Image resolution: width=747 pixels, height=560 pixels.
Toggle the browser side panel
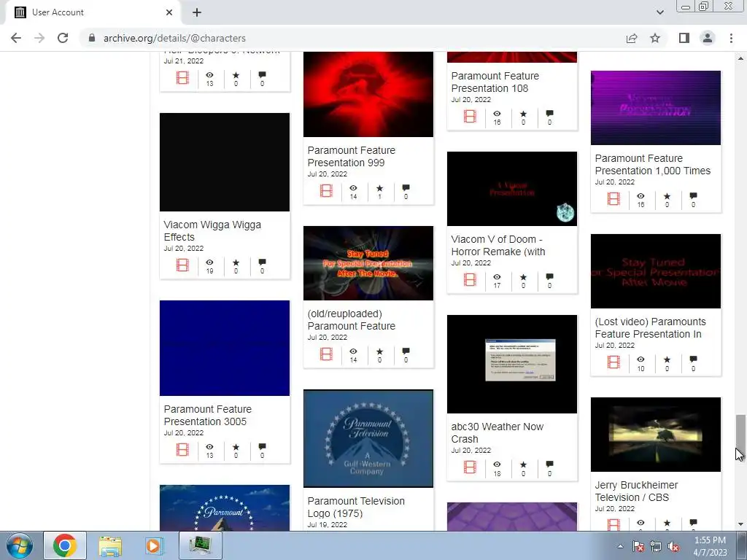click(x=684, y=38)
